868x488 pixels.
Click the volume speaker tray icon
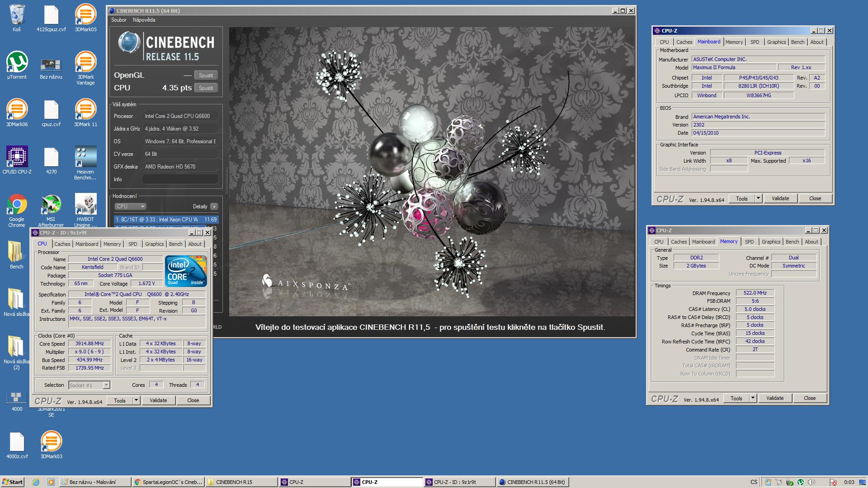(x=811, y=482)
